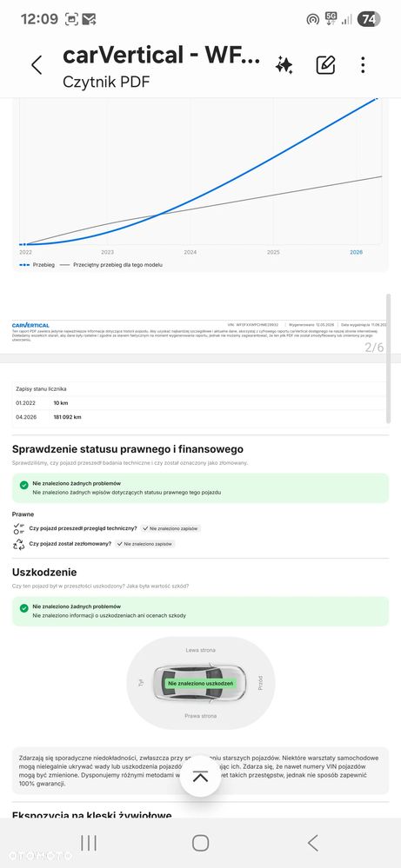Viewport: 401px width, 868px height.
Task: Select 'Nie znaleziono zapisów' inspection badge
Action: (170, 528)
